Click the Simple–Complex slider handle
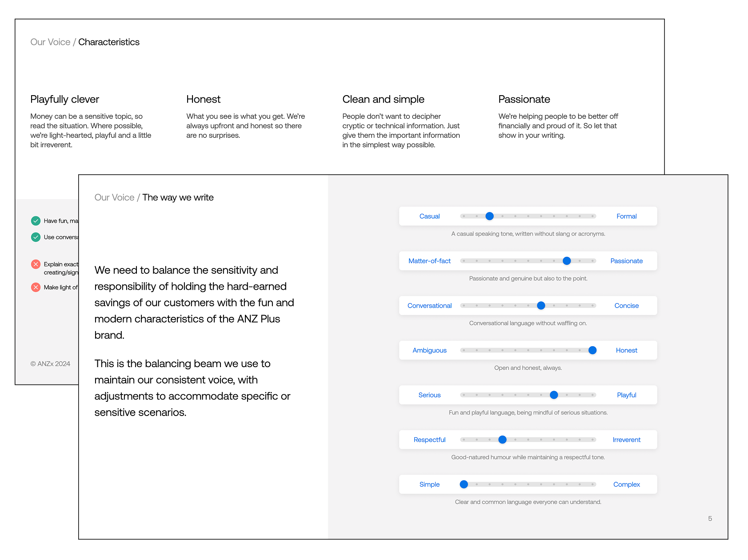Viewport: 748px width, 560px height. [464, 484]
